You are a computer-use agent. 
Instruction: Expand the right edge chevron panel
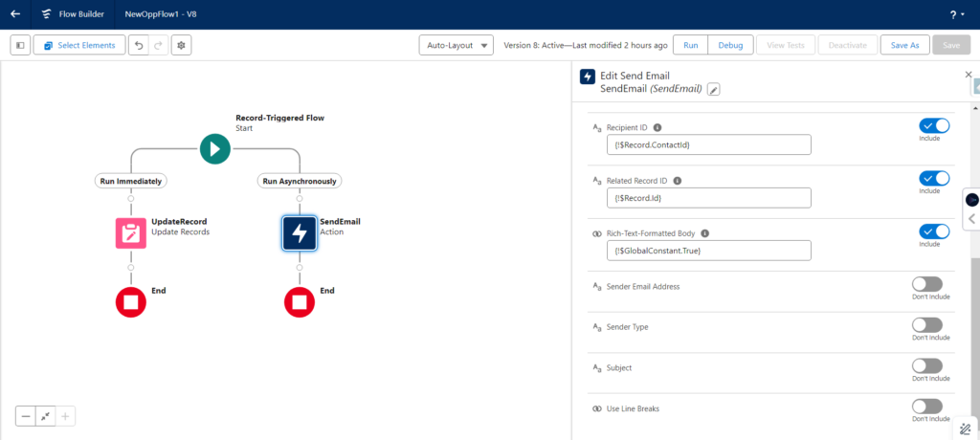coord(972,219)
